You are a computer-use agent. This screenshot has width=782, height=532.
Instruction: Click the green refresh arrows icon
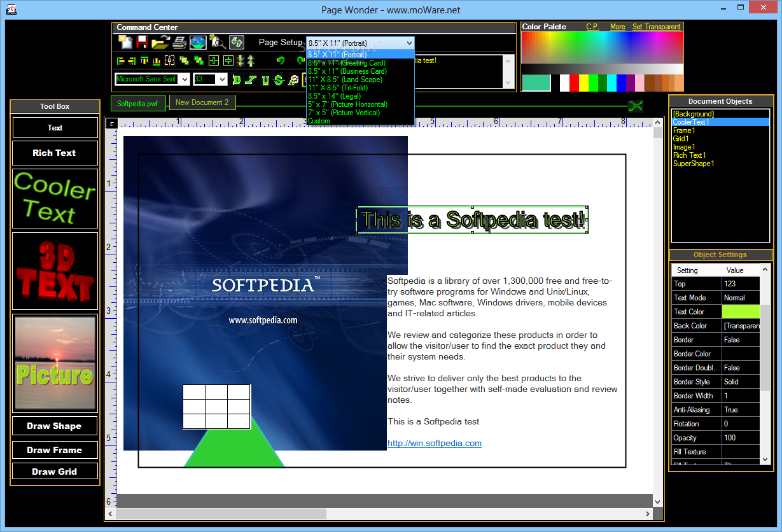pyautogui.click(x=237, y=43)
